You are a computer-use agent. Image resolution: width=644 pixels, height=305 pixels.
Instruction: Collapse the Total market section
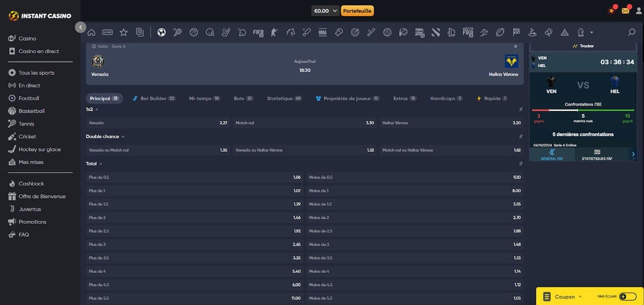click(x=100, y=163)
